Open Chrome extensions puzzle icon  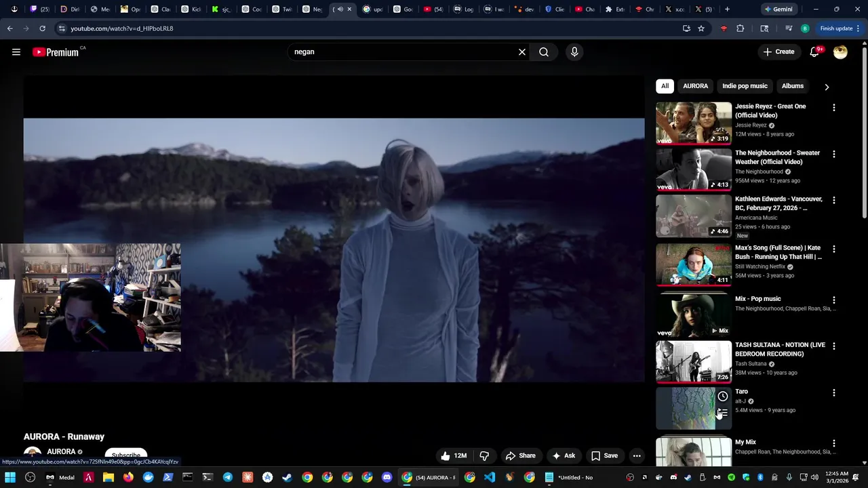click(x=741, y=28)
